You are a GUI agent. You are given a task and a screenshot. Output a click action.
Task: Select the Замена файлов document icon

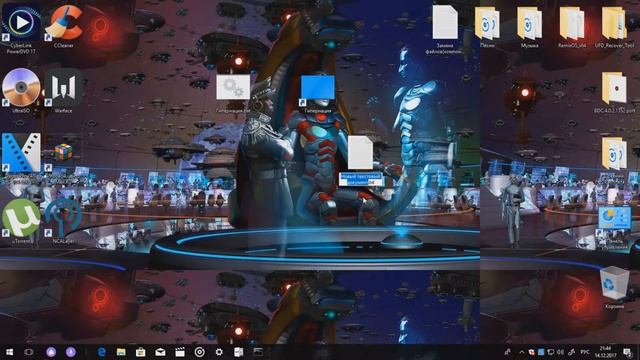click(445, 22)
